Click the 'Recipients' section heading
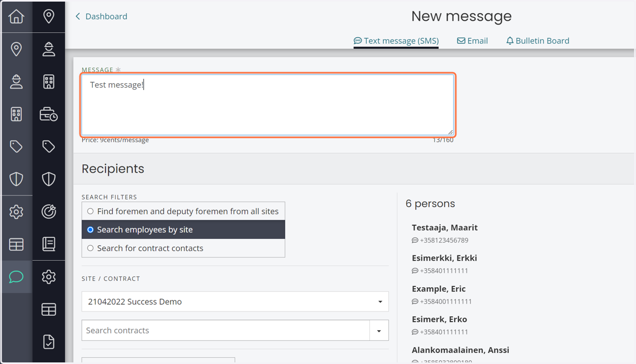 pyautogui.click(x=113, y=168)
